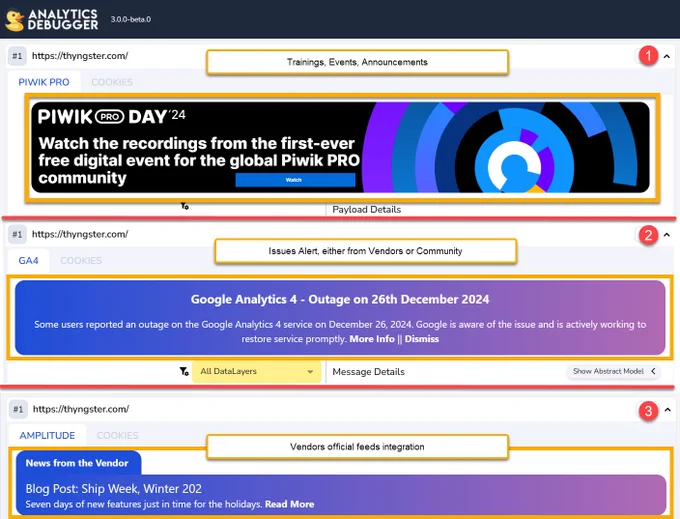Collapse the second thyngster.com panel chevron
This screenshot has width=680, height=519.
[667, 235]
